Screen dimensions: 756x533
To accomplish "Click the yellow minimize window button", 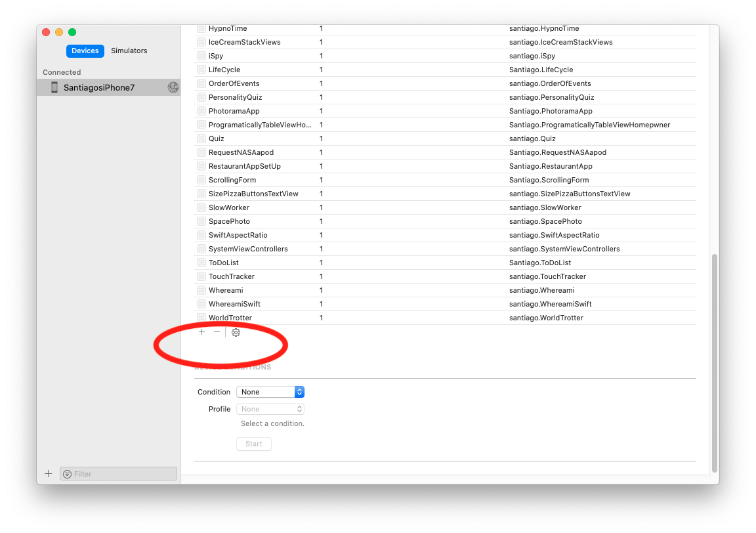I will click(x=59, y=32).
